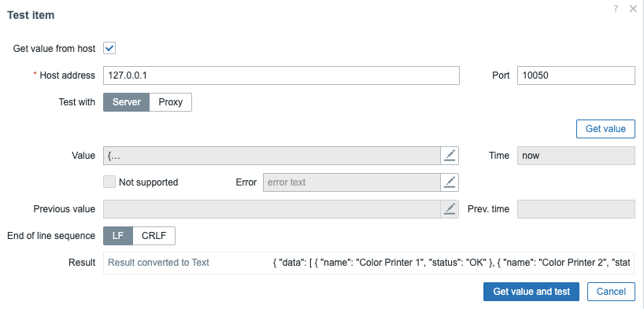Click the Time field showing now

pyautogui.click(x=576, y=156)
